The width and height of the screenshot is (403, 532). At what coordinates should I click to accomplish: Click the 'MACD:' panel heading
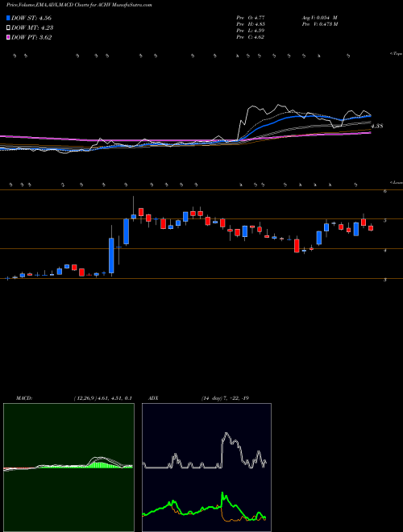coord(24,398)
